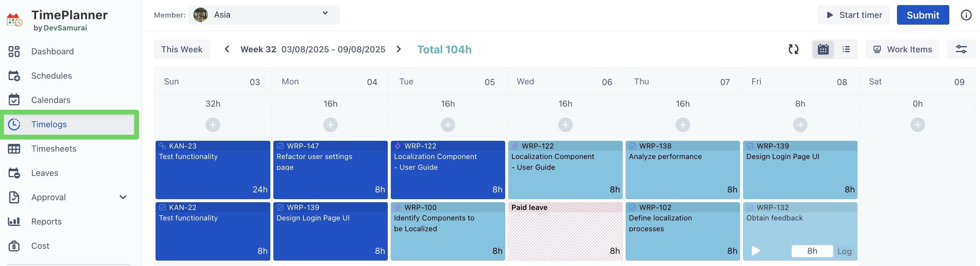Edit the 8h field on WRP-132
Image resolution: width=980 pixels, height=266 pixels.
812,251
